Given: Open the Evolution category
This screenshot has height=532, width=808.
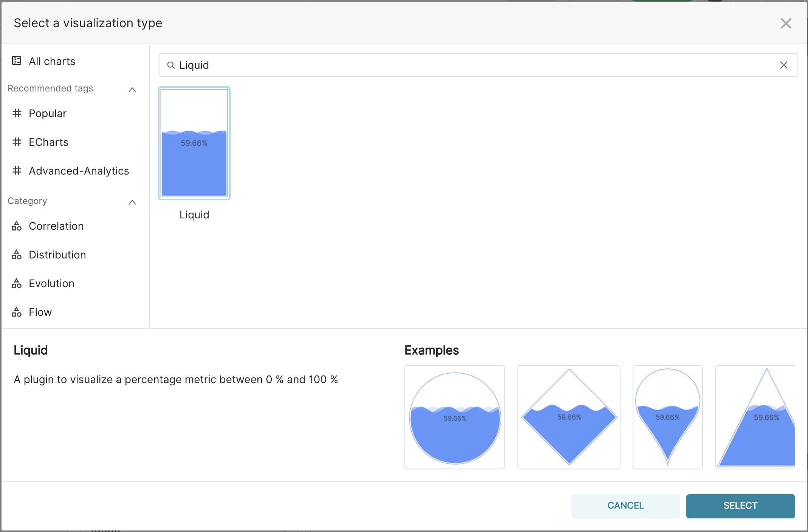Looking at the screenshot, I should tap(51, 283).
